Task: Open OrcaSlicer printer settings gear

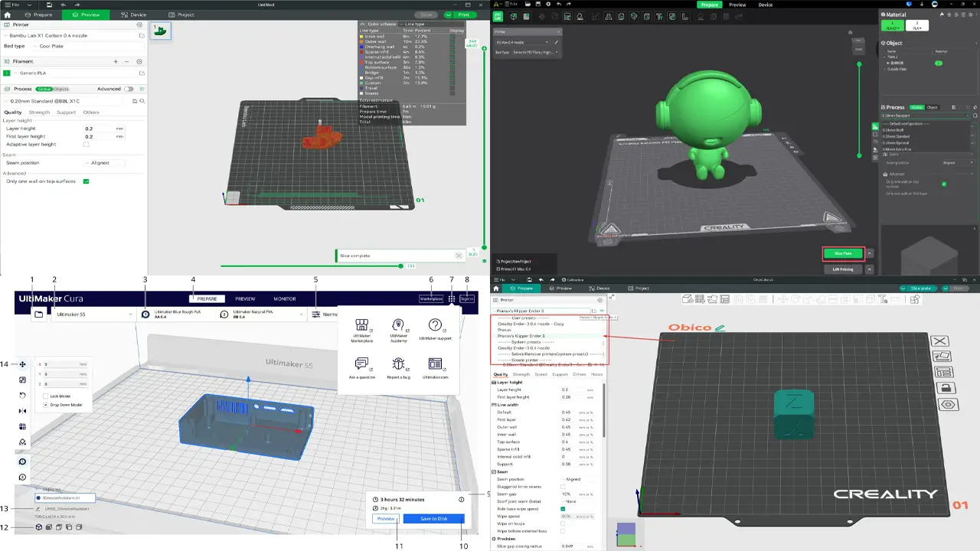Action: [599, 301]
